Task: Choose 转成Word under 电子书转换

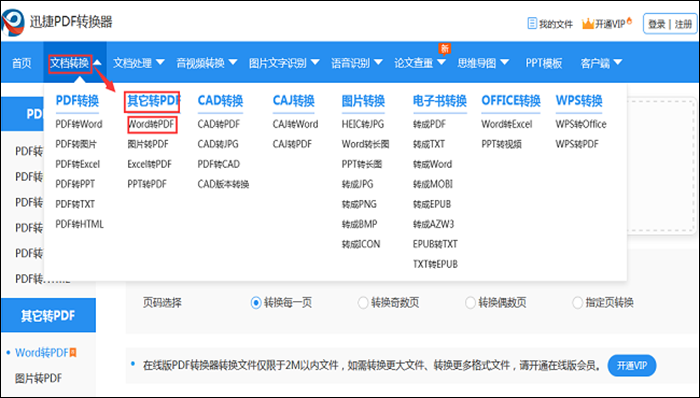Action: click(x=433, y=164)
